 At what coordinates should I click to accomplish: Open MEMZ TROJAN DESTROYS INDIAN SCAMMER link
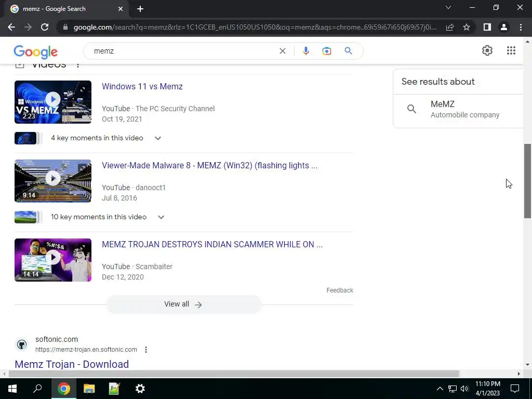[x=212, y=245]
